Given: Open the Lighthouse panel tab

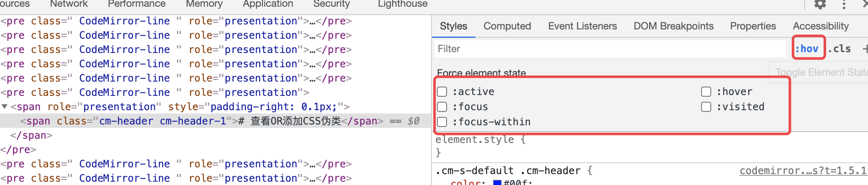Looking at the screenshot, I should [403, 4].
